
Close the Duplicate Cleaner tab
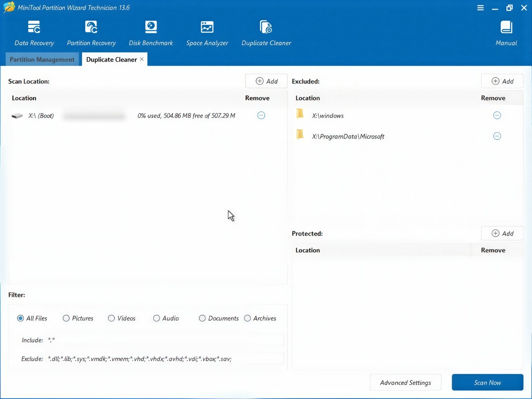tap(142, 59)
